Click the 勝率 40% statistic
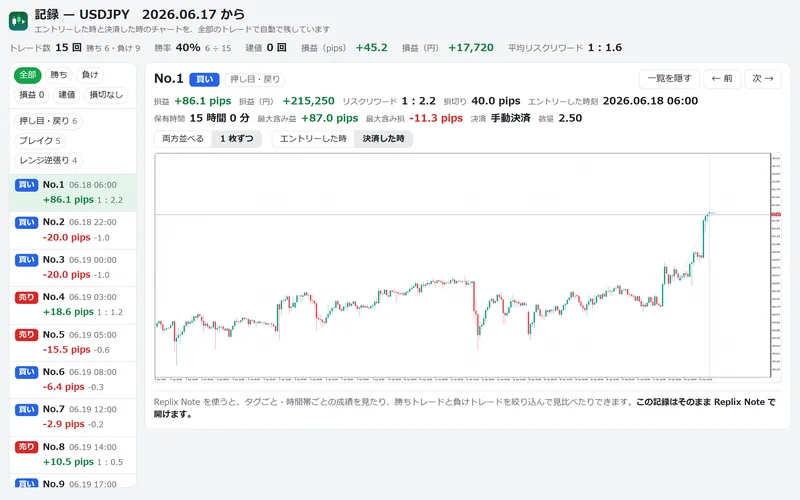 [193, 48]
